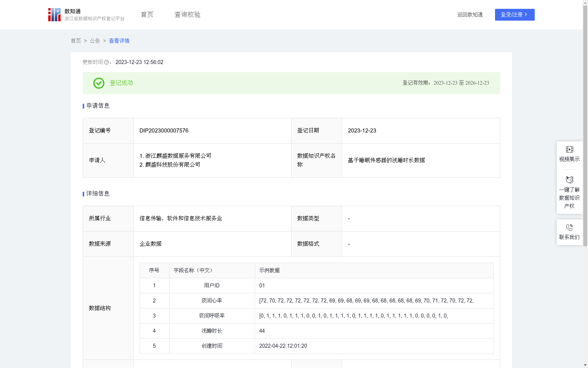Image resolution: width=588 pixels, height=368 pixels.
Task: Click the 夜间呼吸率 field name cell
Action: pos(212,316)
